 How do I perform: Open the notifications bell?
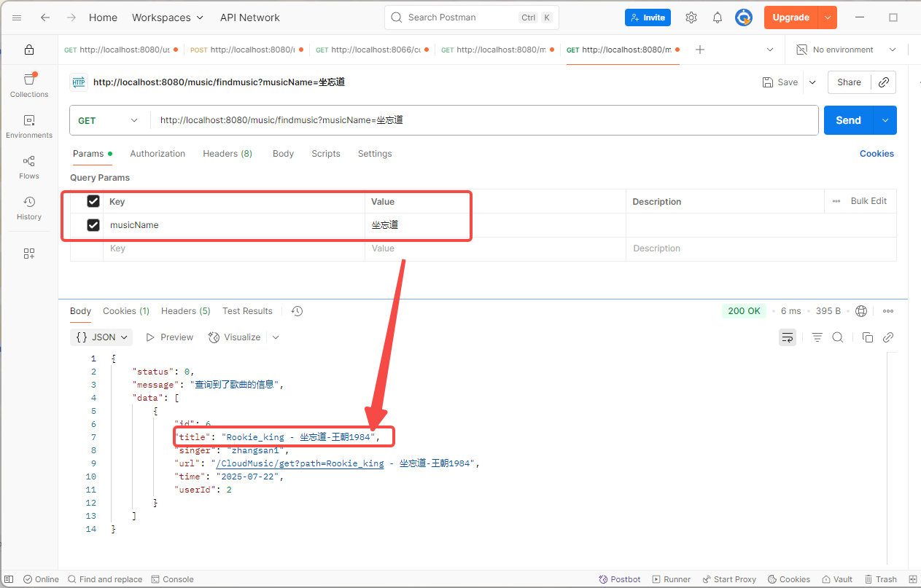[718, 17]
